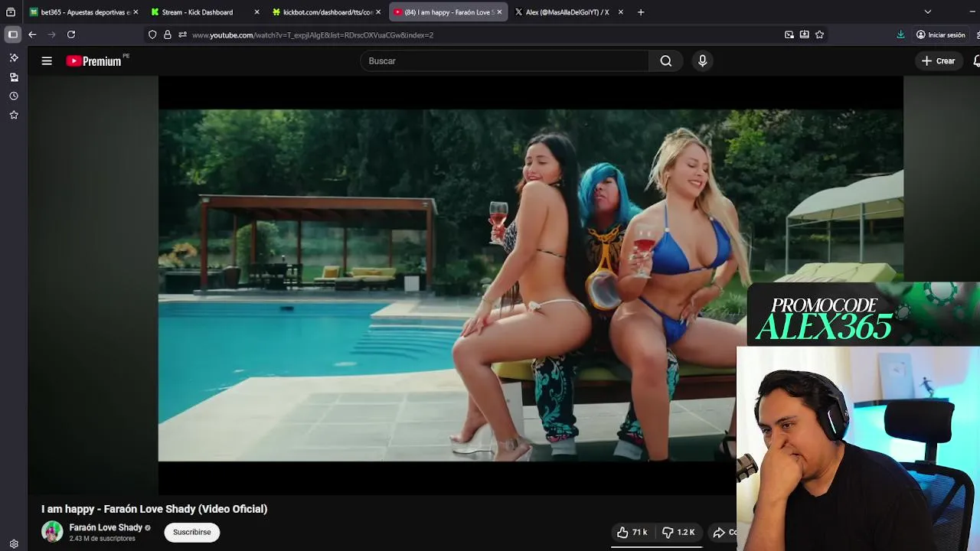Viewport: 980px width, 551px height.
Task: Click Iniciar sesión account button
Action: (941, 34)
